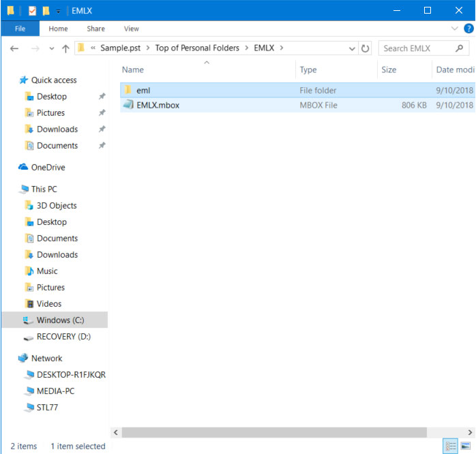476x454 pixels.
Task: Open Desktop under This PC
Action: point(52,222)
